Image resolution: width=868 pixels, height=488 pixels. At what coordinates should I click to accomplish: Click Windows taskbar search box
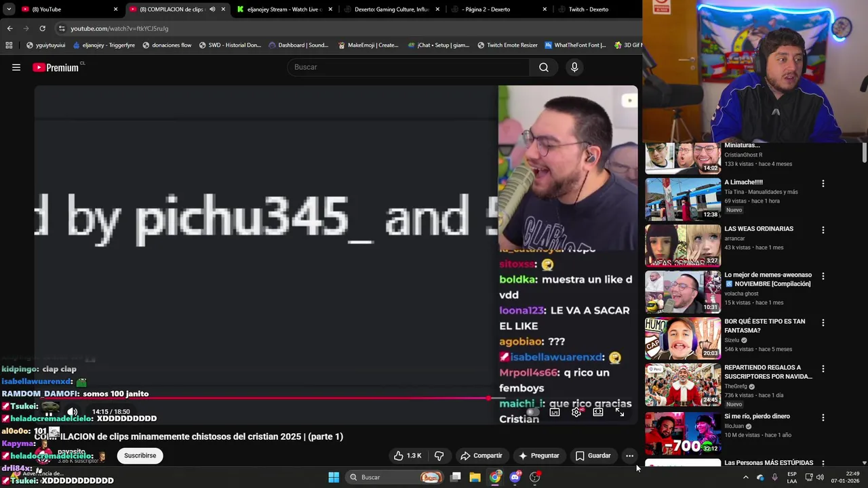[395, 477]
